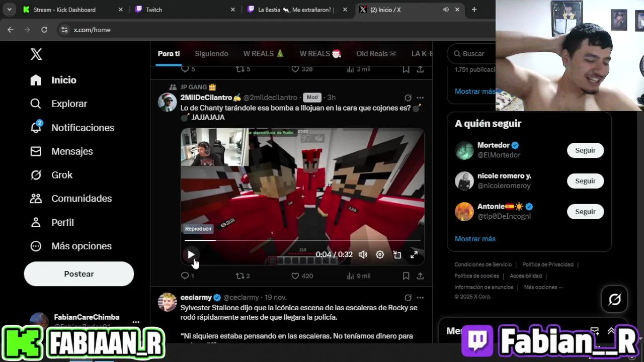Viewport: 644px width, 362px height.
Task: Mute audio on the X tab
Action: (x=446, y=10)
